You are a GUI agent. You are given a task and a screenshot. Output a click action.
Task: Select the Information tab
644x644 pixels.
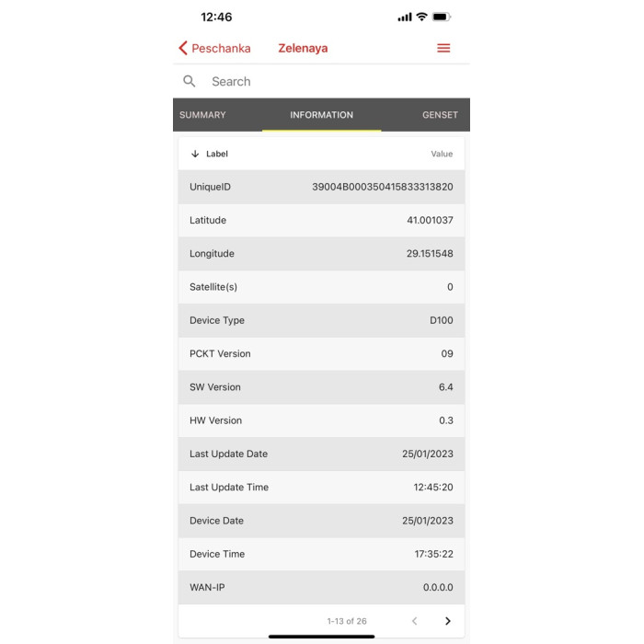pyautogui.click(x=321, y=115)
